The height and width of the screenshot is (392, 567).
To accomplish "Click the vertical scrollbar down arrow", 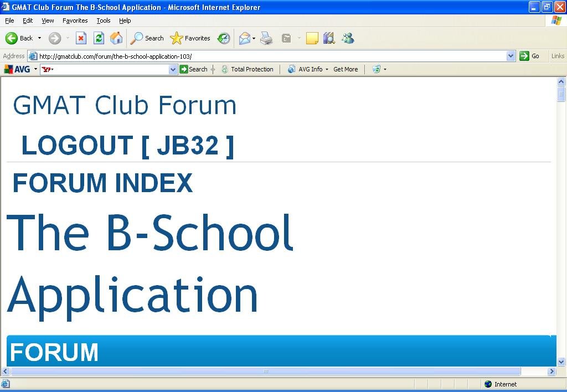I will pyautogui.click(x=561, y=362).
